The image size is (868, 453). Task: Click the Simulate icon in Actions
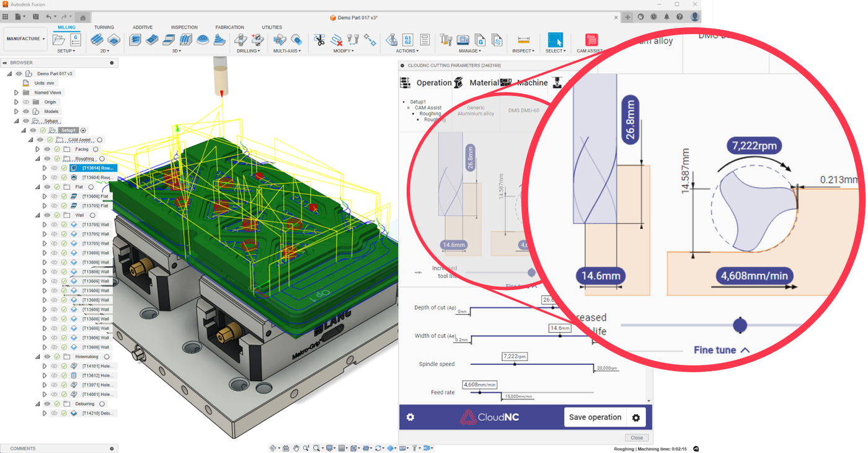point(391,40)
